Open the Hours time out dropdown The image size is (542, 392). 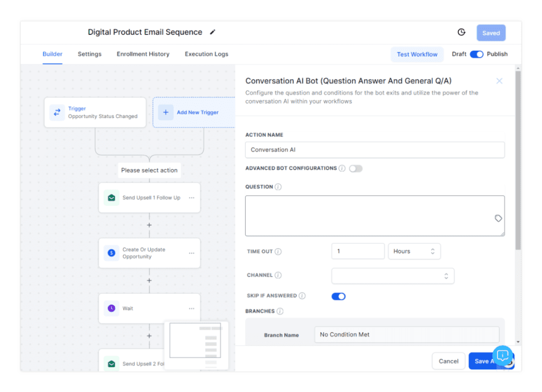(x=414, y=251)
